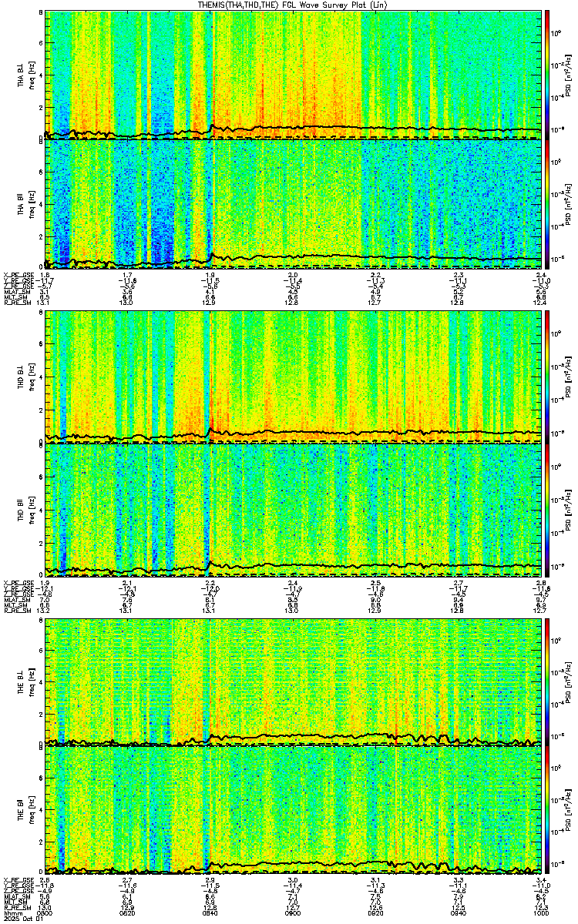Click the PSD color bar beside THA B-parallel panel
The image size is (578, 924).
[548, 204]
